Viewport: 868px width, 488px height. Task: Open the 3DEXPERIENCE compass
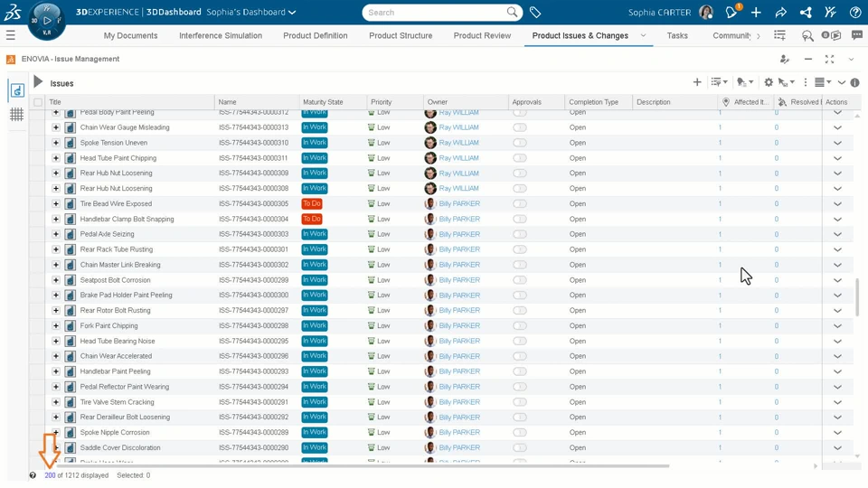(46, 21)
